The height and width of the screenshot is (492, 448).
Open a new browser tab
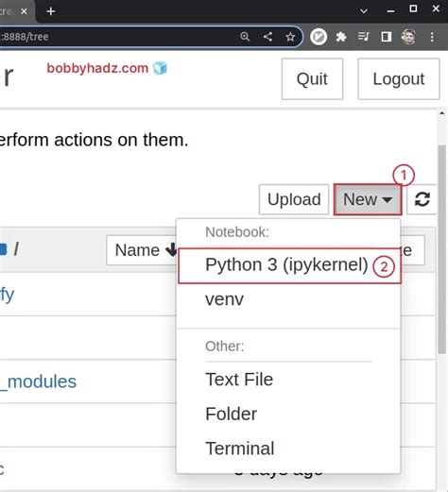pos(51,11)
